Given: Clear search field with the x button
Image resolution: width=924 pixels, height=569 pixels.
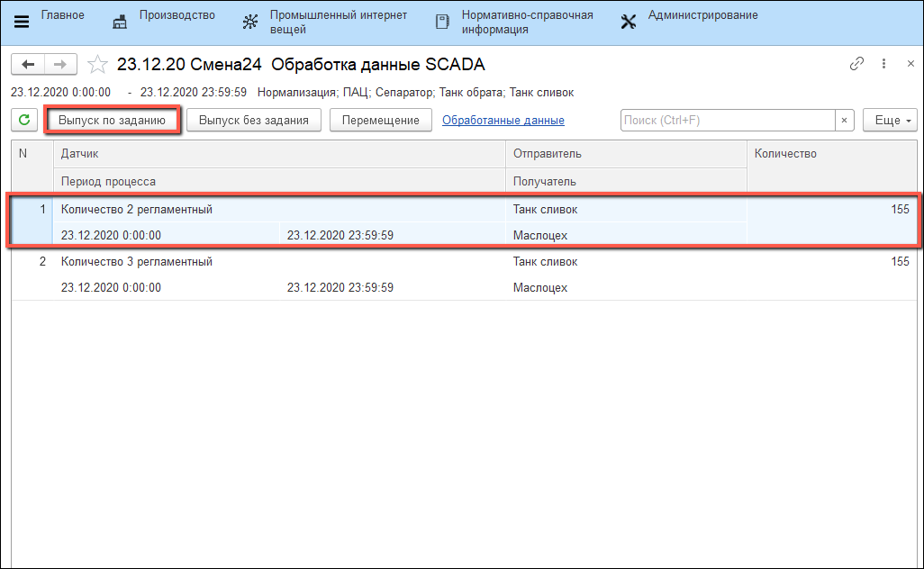Looking at the screenshot, I should point(845,121).
